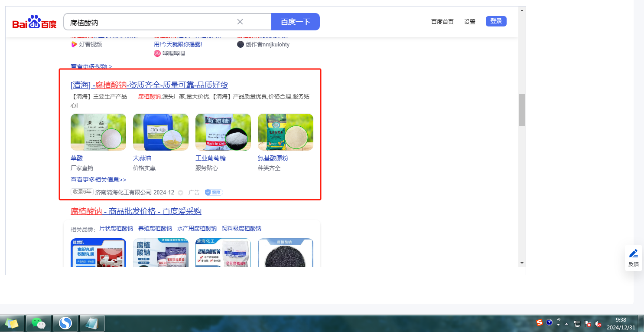Image resolution: width=644 pixels, height=332 pixels.
Task: Open the taskbar clock showing 9:38
Action: [621, 323]
